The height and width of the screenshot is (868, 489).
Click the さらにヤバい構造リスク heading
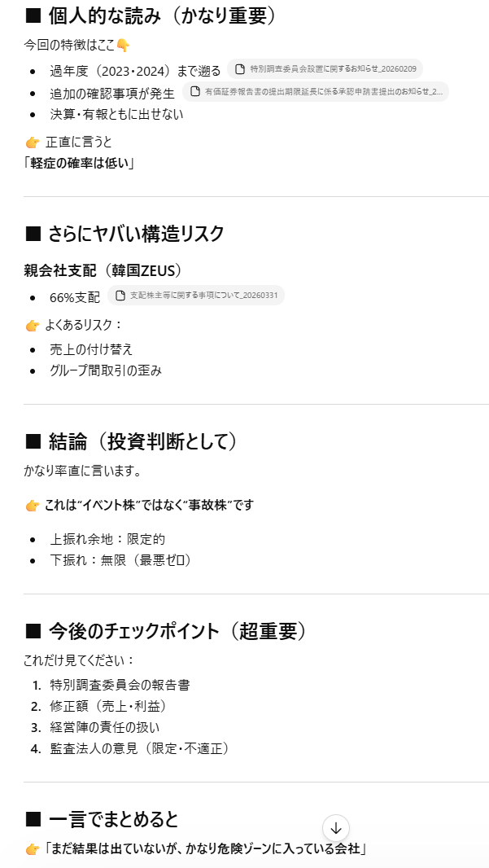point(124,234)
